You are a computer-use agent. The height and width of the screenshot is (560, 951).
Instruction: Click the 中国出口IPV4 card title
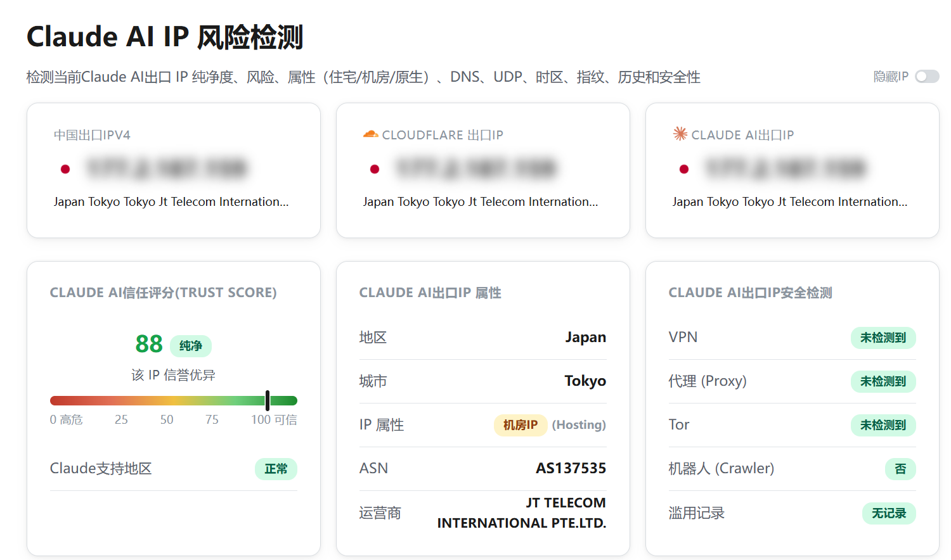[x=92, y=135]
